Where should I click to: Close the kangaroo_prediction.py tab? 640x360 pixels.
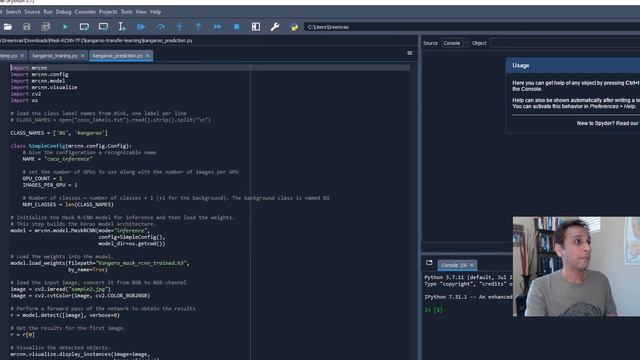pos(148,56)
